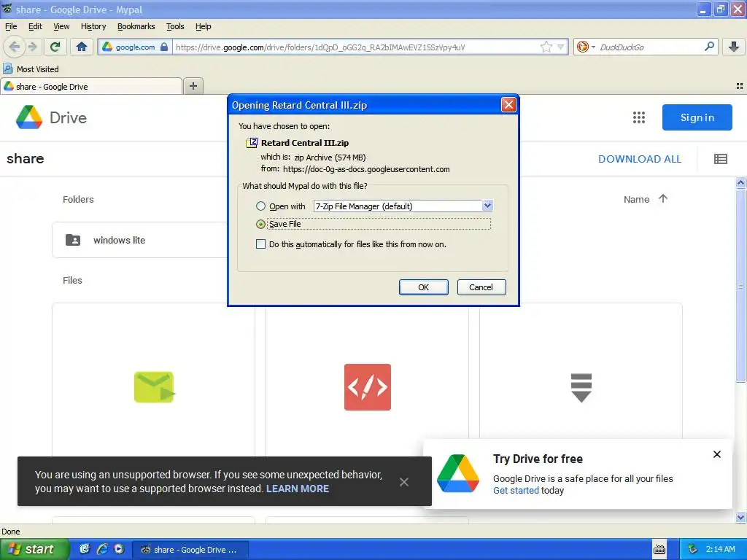
Task: Open the Help menu
Action: 203,26
